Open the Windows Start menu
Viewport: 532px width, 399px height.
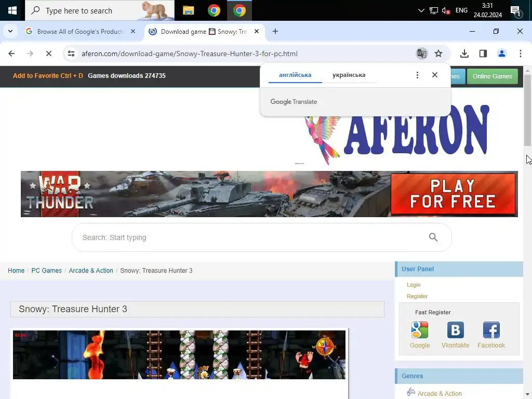pos(12,10)
